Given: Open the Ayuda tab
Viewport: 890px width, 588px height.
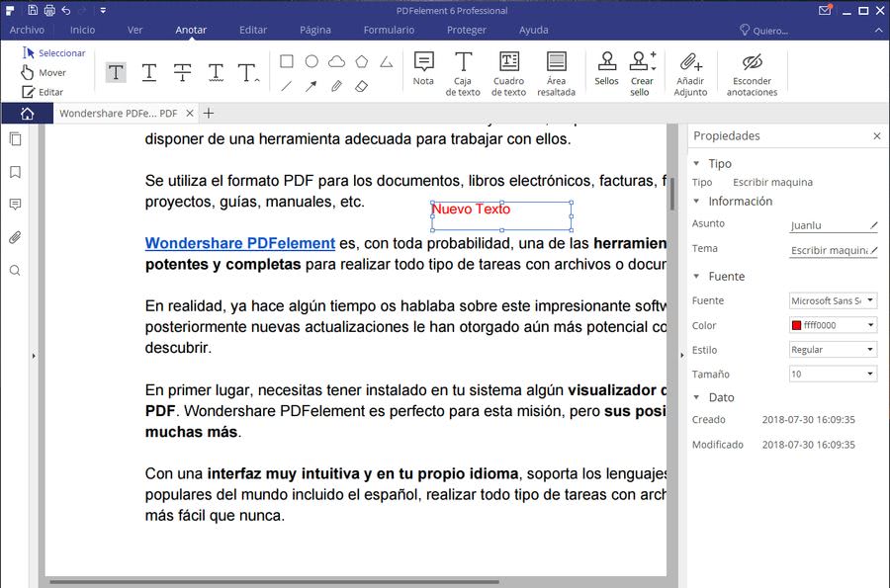Looking at the screenshot, I should tap(534, 30).
